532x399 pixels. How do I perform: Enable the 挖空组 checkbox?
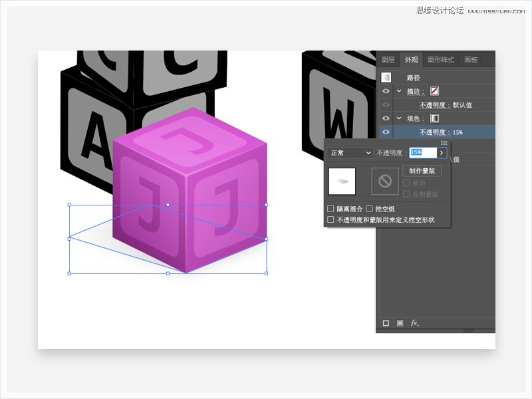(369, 208)
